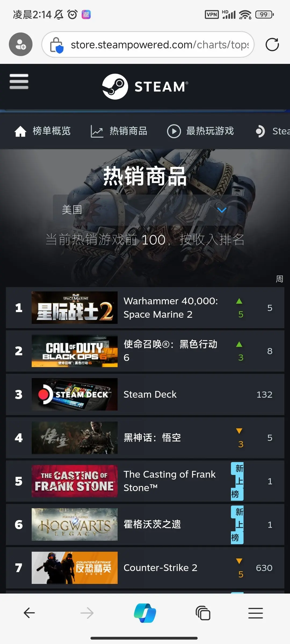This screenshot has width=290, height=644.
Task: Open Counter-Strike 2 thumbnail image
Action: (75, 568)
